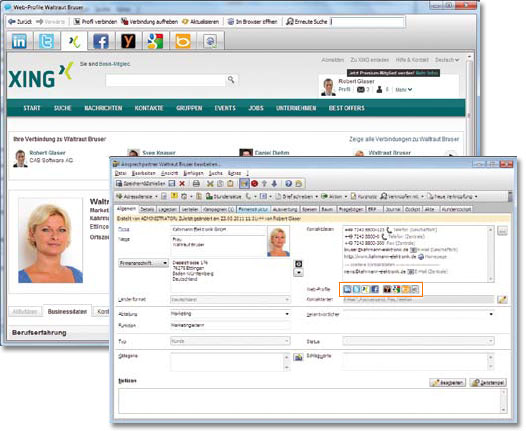Click the contact photo thumbnail in the editor
Image resolution: width=526 pixels, height=431 pixels.
(x=278, y=241)
